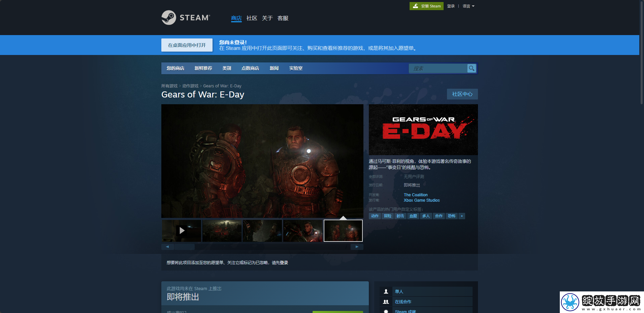
Task: Click the 动作游戏 breadcrumb link
Action: point(190,86)
